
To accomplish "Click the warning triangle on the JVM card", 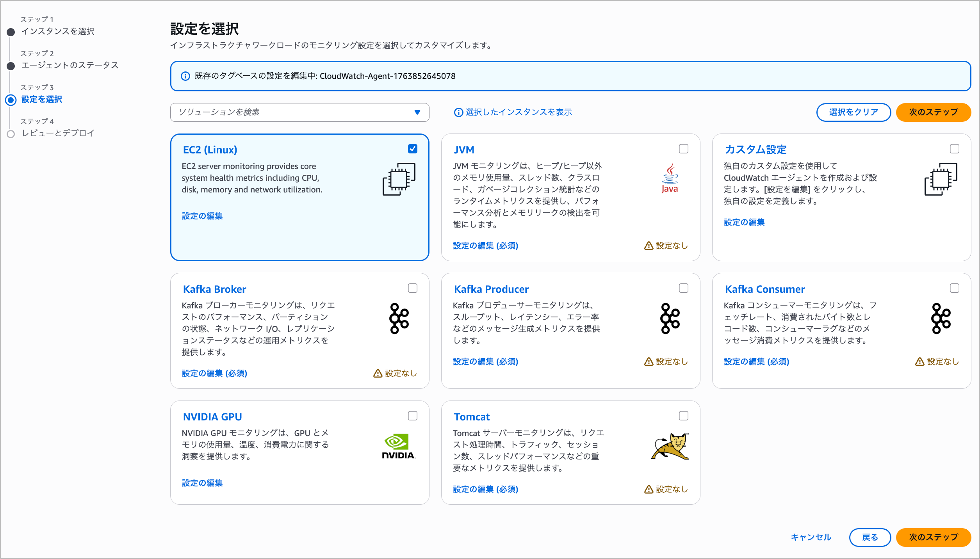I will pyautogui.click(x=648, y=246).
